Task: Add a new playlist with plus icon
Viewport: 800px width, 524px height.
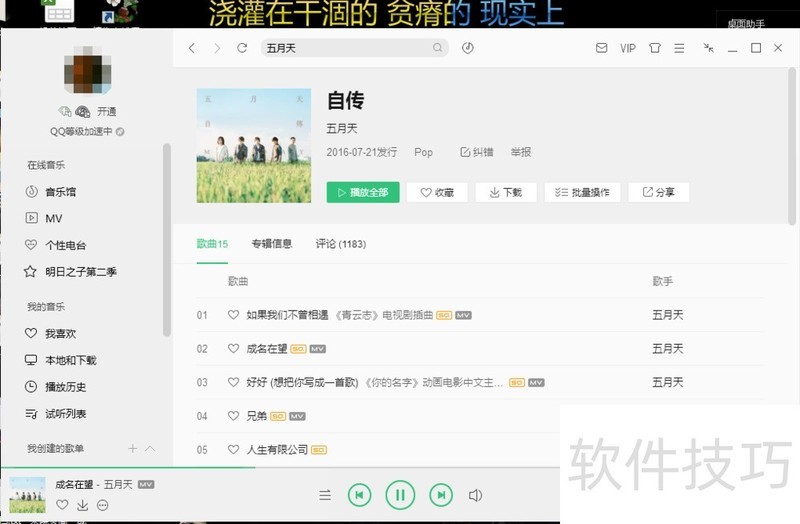Action: pyautogui.click(x=133, y=448)
